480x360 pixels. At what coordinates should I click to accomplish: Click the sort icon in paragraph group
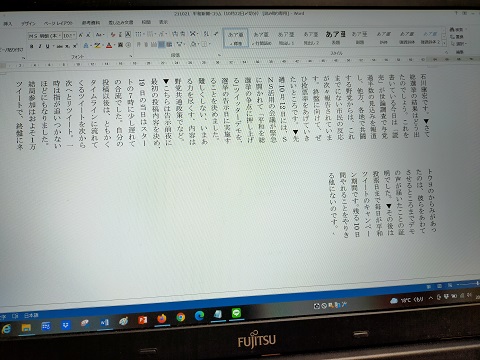206,33
